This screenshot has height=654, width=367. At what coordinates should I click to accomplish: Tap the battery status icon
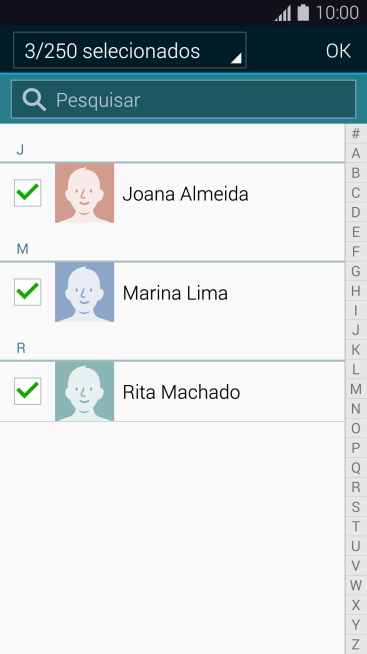(x=303, y=12)
